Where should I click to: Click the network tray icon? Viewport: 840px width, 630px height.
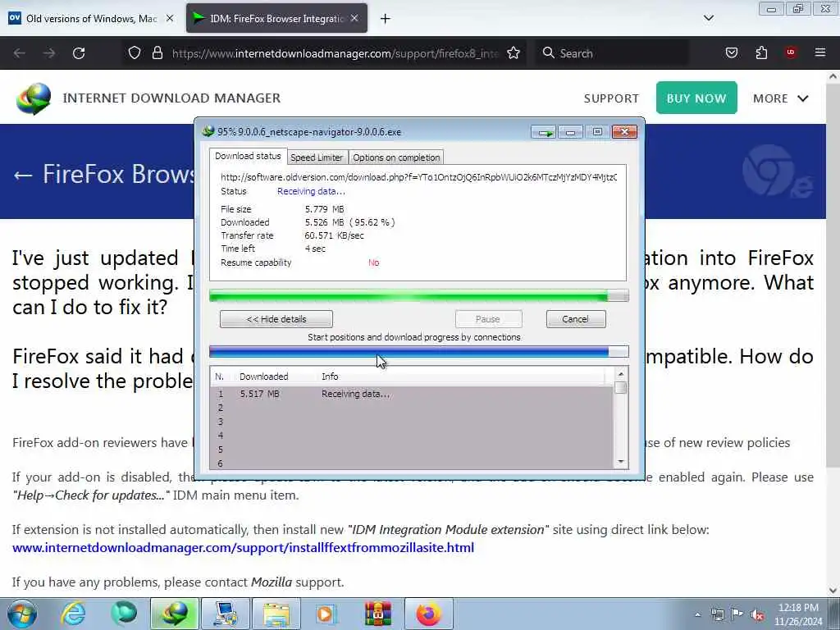click(717, 614)
